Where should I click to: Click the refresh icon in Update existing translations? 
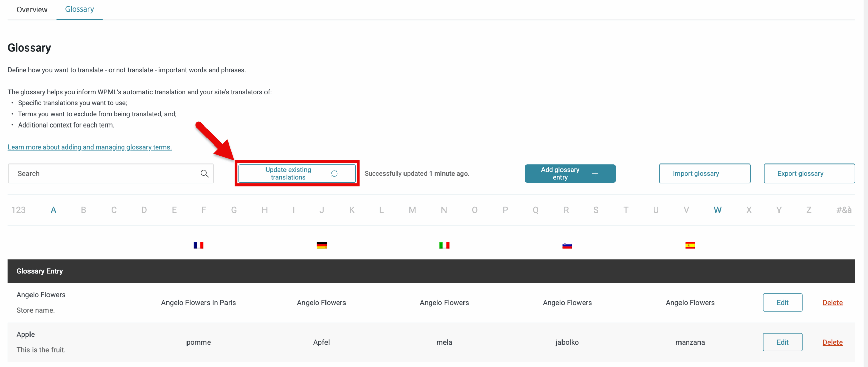pyautogui.click(x=334, y=174)
